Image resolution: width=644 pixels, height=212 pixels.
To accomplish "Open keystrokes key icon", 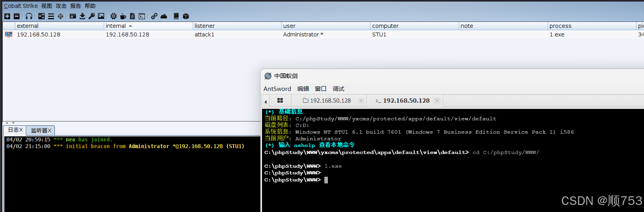I will [x=92, y=16].
